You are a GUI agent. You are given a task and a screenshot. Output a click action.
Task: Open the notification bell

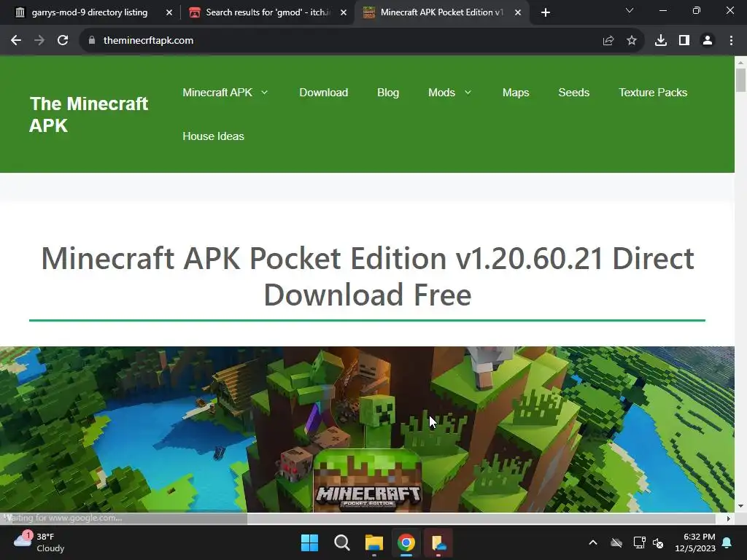click(727, 542)
